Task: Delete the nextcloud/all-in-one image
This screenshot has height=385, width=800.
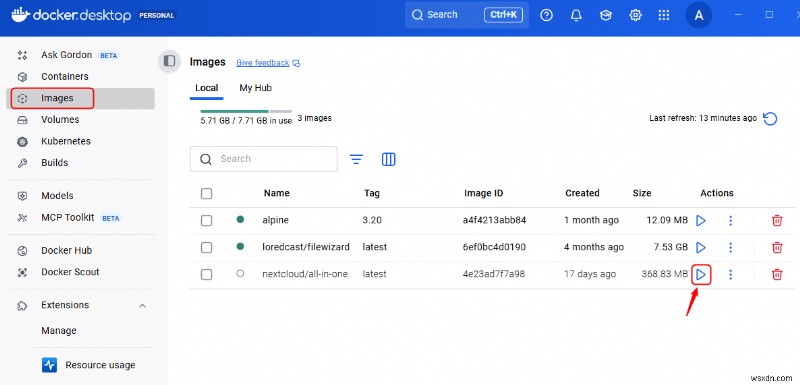Action: click(x=777, y=274)
